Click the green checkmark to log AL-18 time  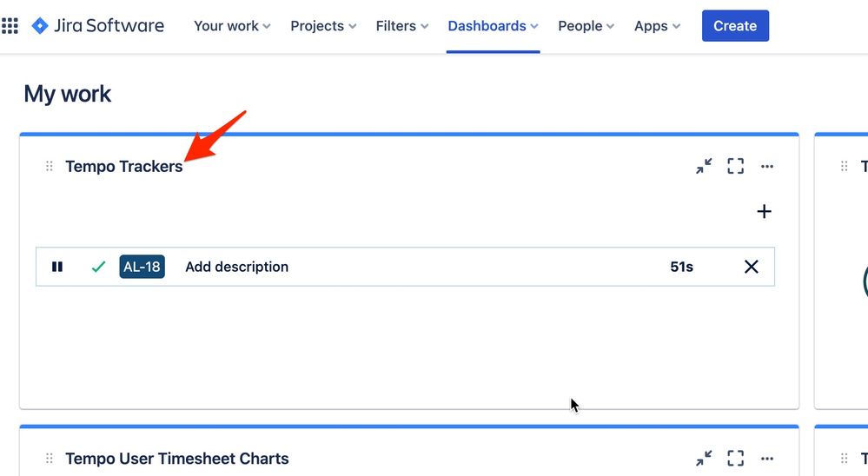98,267
